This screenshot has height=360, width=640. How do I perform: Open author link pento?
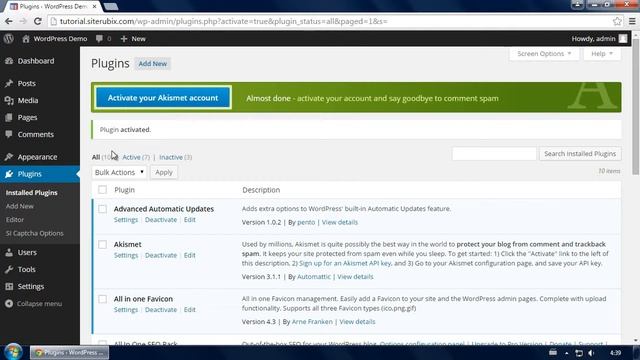click(306, 222)
